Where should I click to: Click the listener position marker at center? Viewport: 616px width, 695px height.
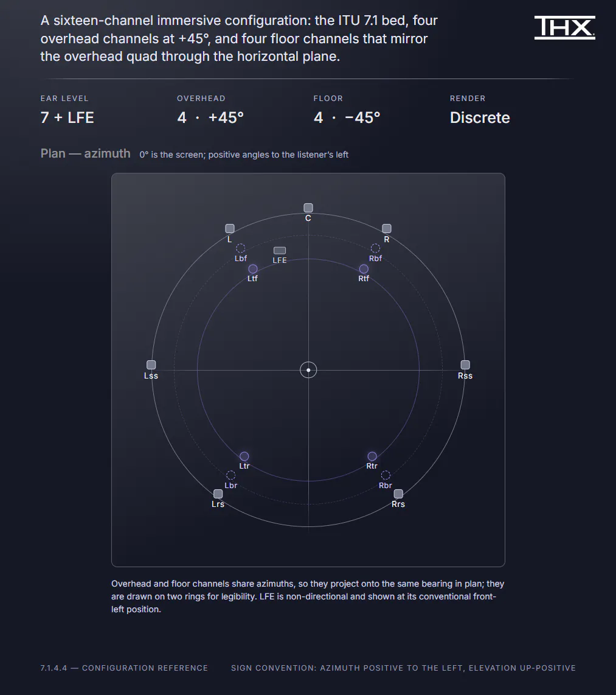click(308, 369)
